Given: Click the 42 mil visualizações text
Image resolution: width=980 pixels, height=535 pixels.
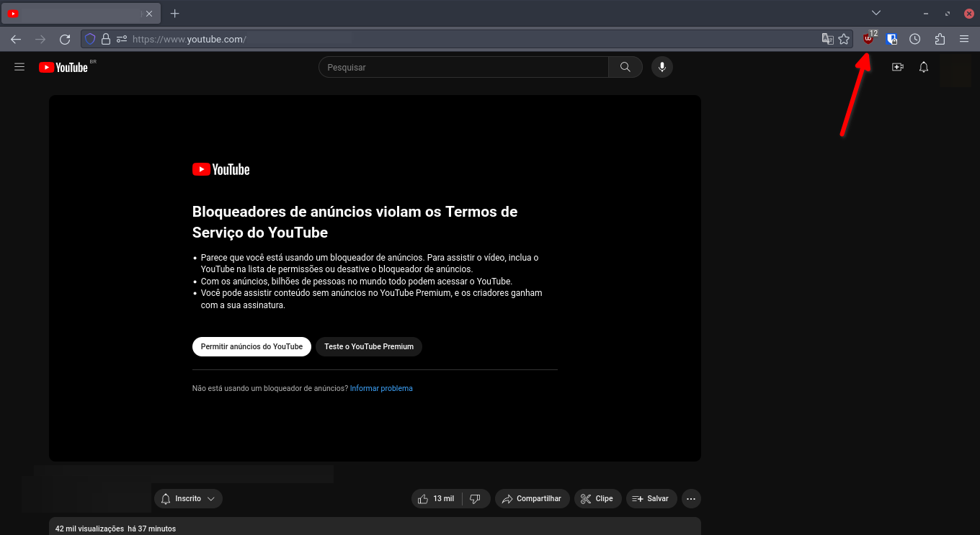Looking at the screenshot, I should point(89,529).
